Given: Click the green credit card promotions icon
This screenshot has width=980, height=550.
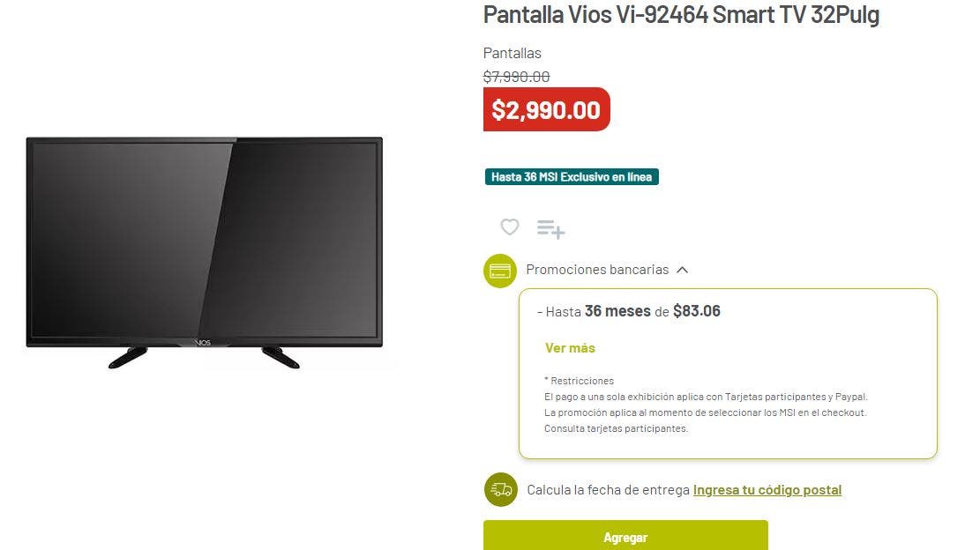Looking at the screenshot, I should [x=500, y=271].
